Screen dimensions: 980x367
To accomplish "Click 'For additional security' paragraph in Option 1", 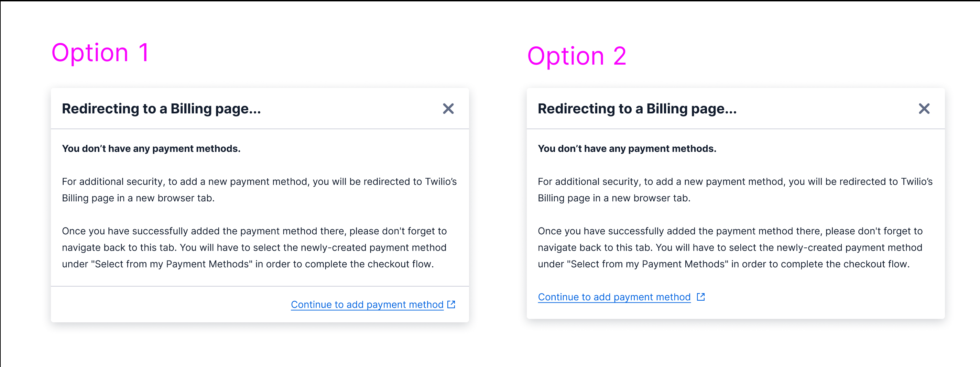I will coord(260,190).
